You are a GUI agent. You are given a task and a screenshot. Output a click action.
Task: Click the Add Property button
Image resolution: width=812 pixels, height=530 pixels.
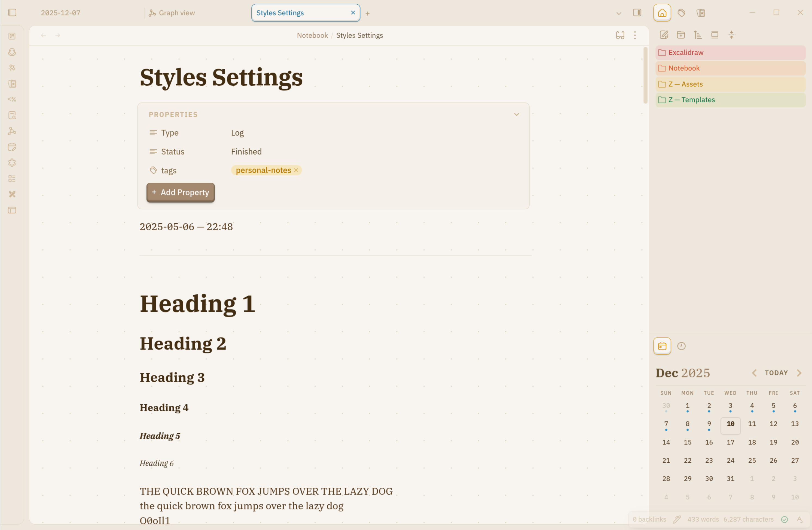click(181, 192)
